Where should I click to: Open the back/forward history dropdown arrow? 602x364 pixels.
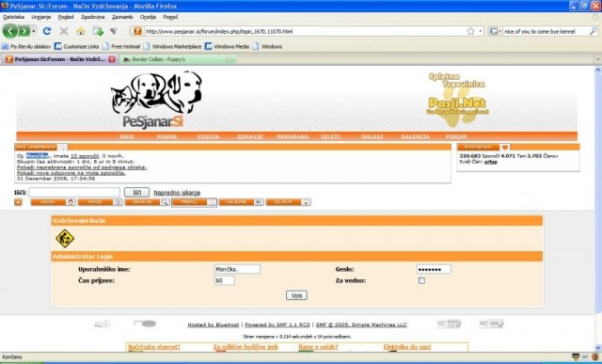click(34, 31)
